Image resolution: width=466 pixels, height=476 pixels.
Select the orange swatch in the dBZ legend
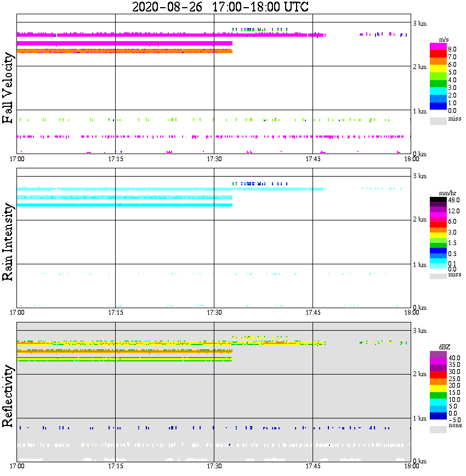click(438, 382)
